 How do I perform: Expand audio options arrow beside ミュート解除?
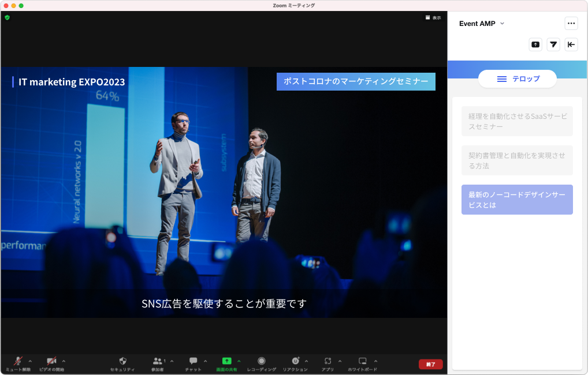point(30,361)
